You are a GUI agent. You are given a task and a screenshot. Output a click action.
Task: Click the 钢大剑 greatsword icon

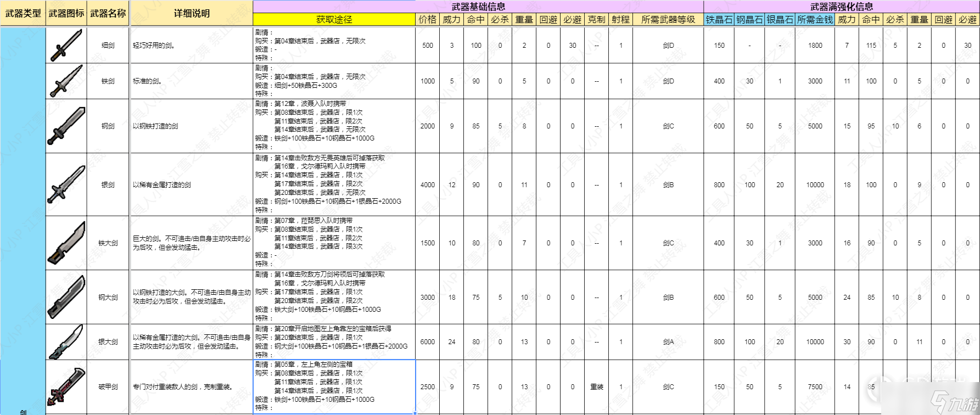[66, 297]
